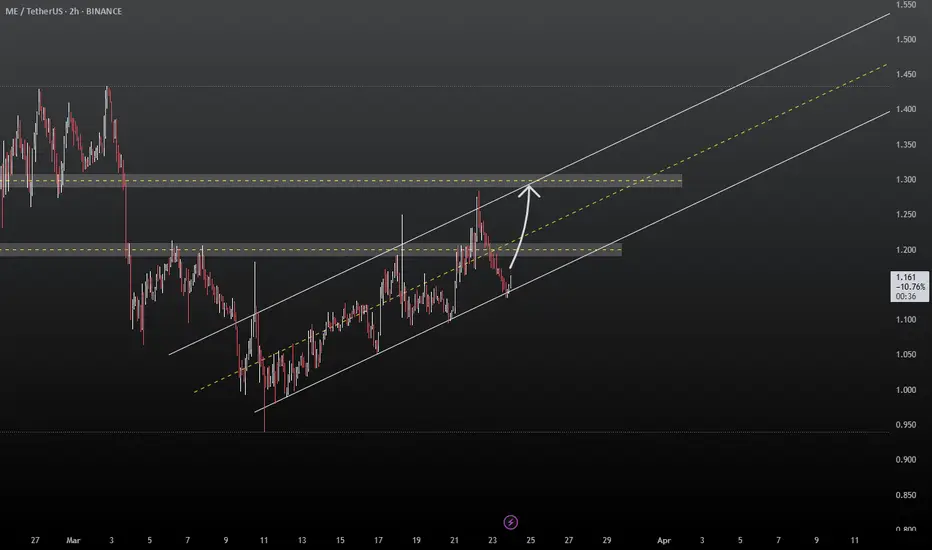Click the purple lightning event icon
932x550 pixels.
[511, 522]
